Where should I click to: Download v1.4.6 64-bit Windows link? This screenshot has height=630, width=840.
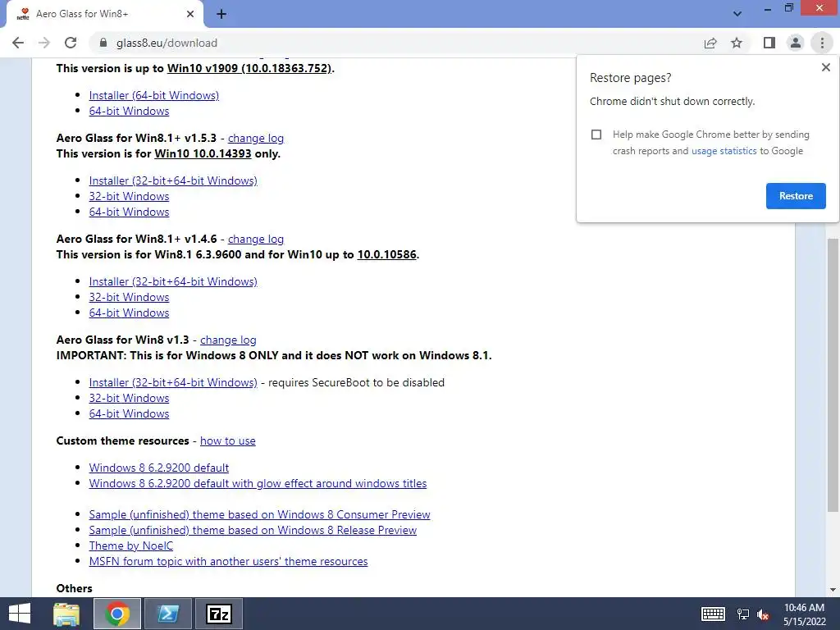[129, 313]
